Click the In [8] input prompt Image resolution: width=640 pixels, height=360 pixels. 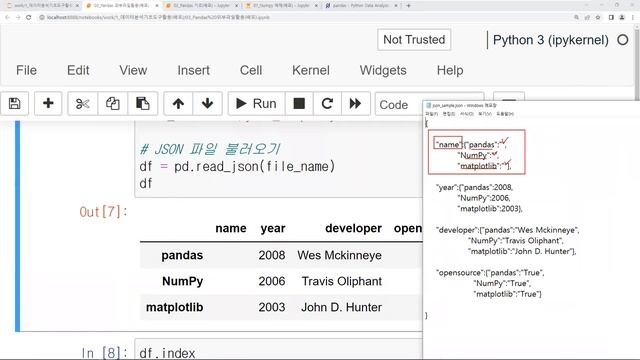point(104,353)
